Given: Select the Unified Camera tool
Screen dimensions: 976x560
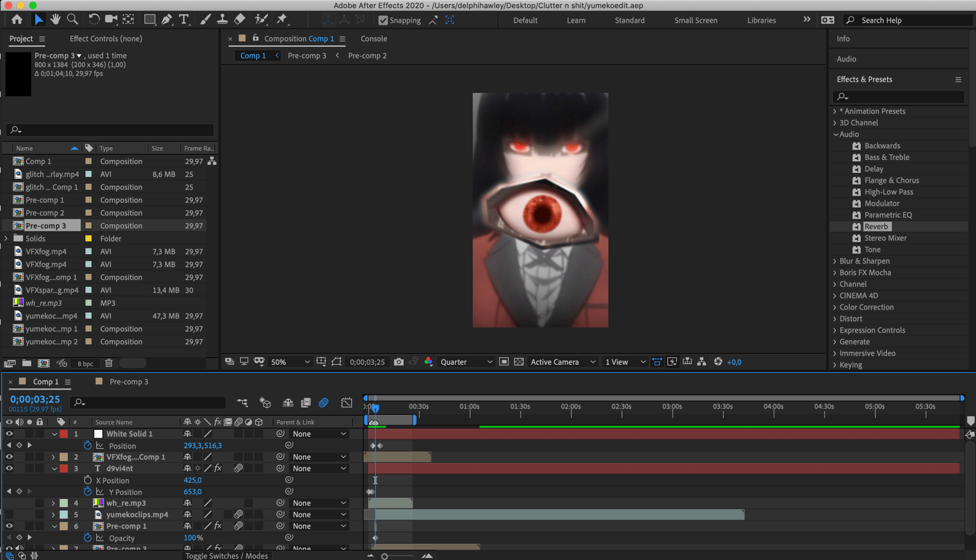Looking at the screenshot, I should pyautogui.click(x=111, y=20).
